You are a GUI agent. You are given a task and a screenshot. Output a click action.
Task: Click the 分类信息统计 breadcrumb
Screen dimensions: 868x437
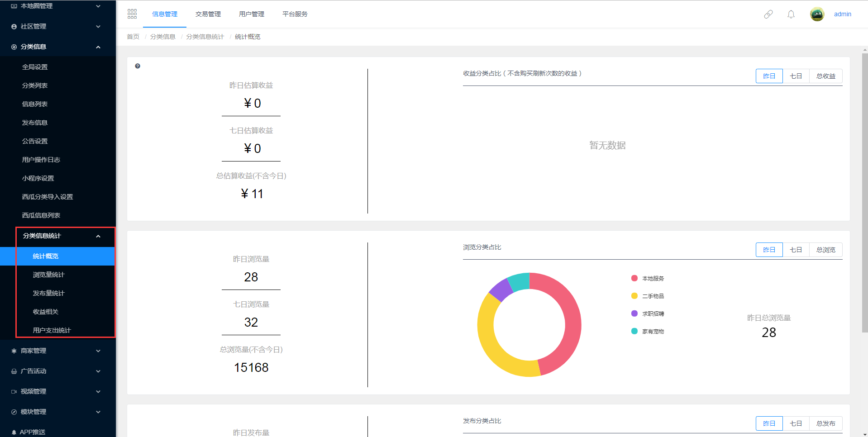205,37
